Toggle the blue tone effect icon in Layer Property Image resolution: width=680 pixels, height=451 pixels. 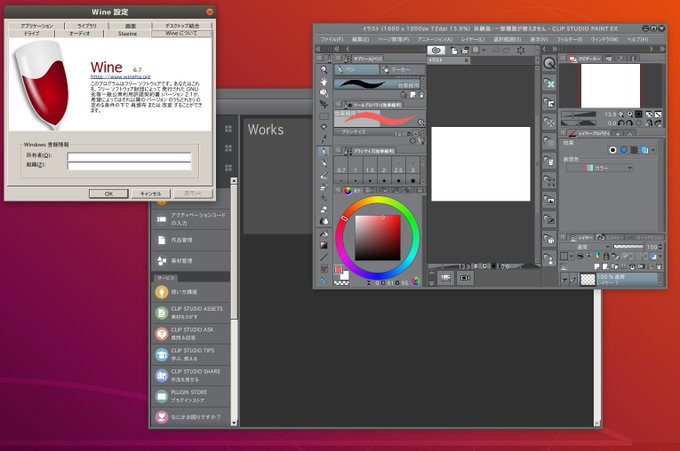click(623, 150)
